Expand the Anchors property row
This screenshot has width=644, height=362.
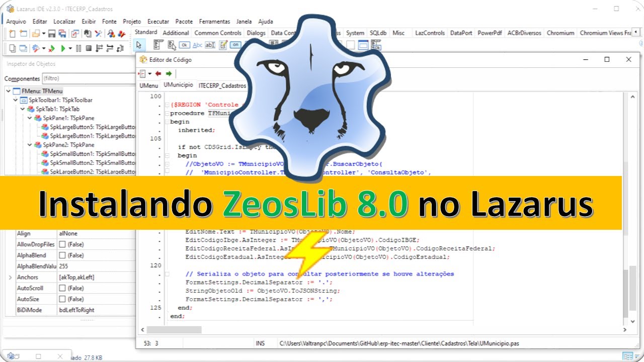click(x=10, y=278)
